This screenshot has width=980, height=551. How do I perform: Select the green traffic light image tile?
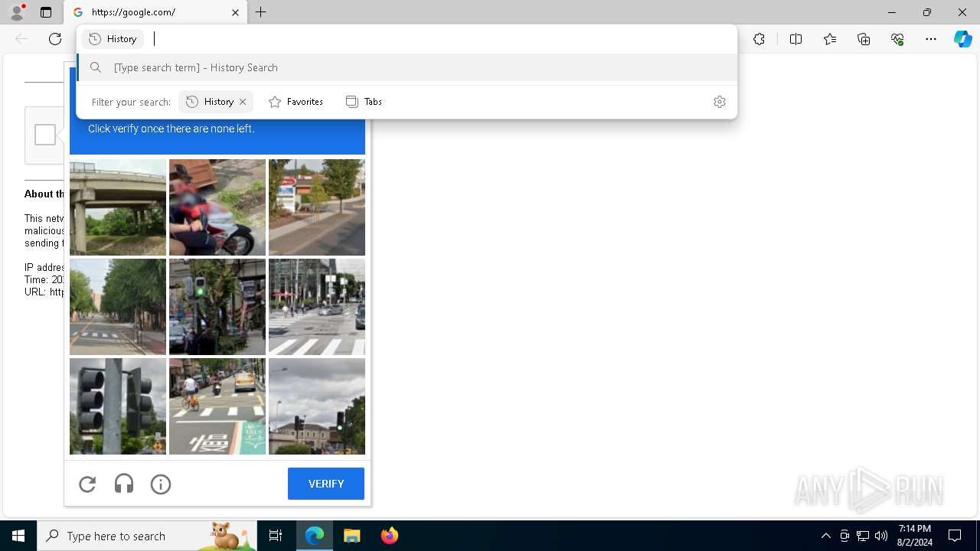point(217,307)
